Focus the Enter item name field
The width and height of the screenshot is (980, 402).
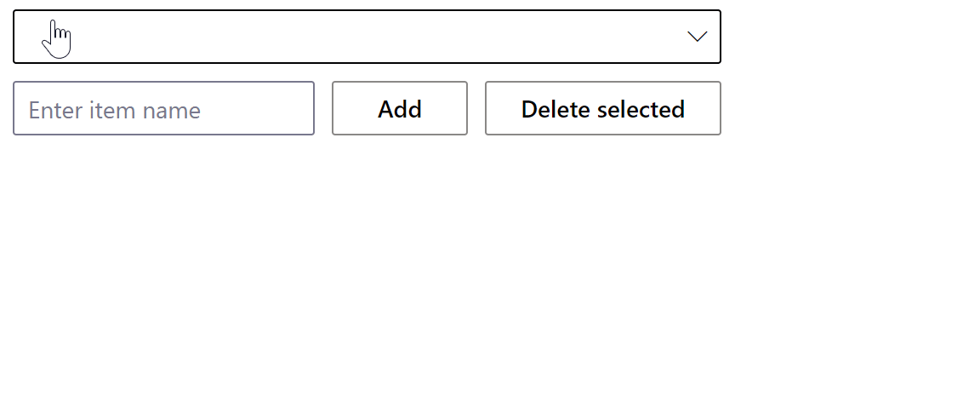click(x=163, y=108)
